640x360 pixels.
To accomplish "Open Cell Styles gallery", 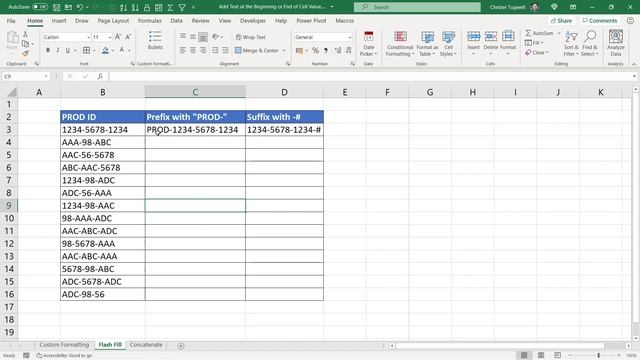I will click(x=448, y=43).
